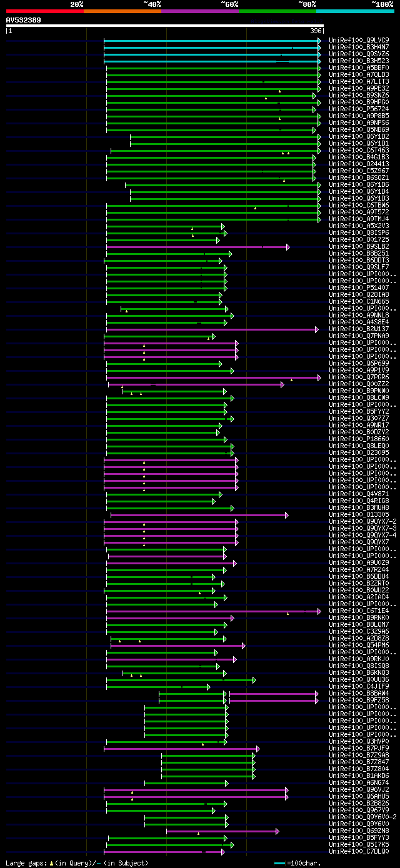This screenshot has height=868, width=400.
Task: Click the red 20% legend segment
Action: tap(44, 11)
